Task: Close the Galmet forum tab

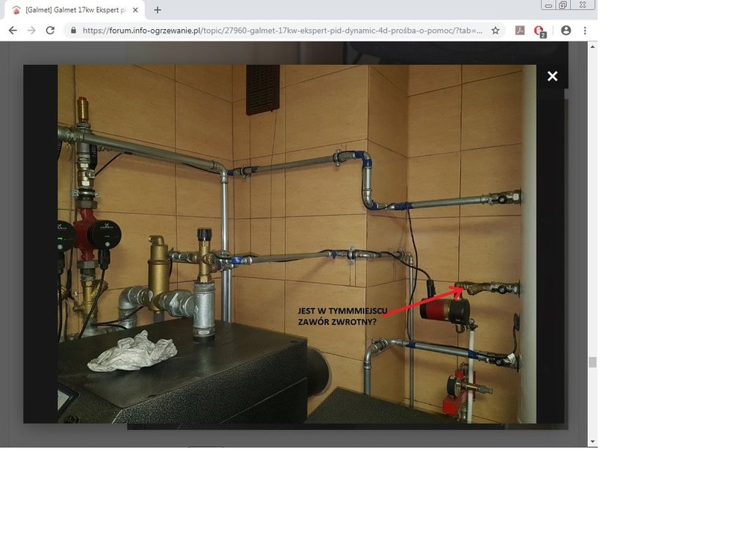Action: [135, 10]
